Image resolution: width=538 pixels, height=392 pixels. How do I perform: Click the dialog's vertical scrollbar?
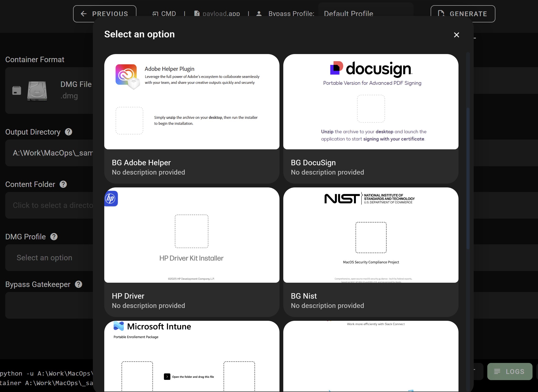468,179
